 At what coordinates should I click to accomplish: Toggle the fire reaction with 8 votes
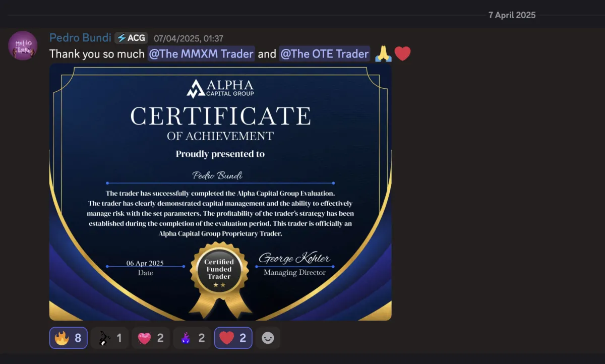[69, 338]
